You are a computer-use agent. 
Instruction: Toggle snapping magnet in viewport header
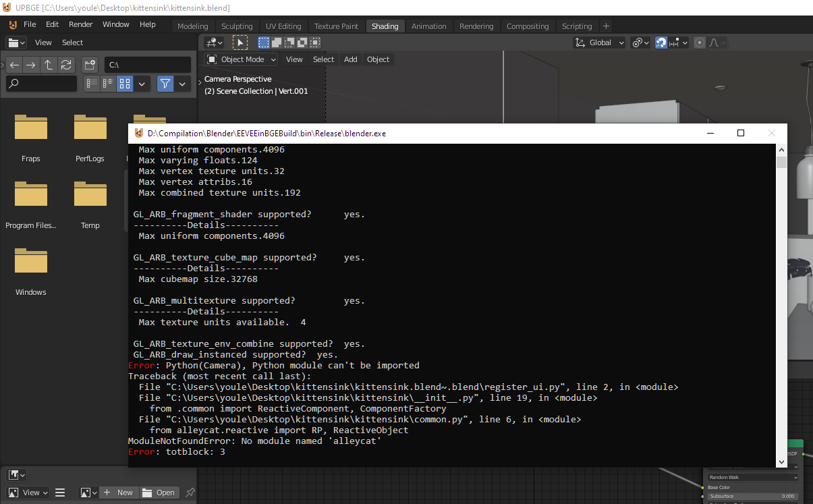pos(662,43)
